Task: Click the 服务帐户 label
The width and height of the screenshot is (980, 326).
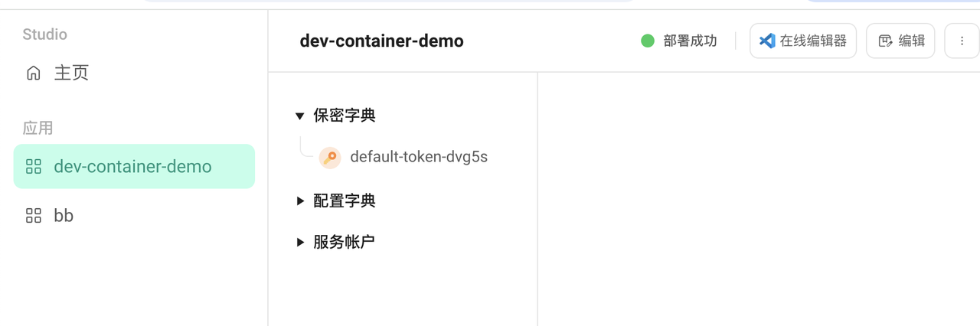Action: pyautogui.click(x=345, y=243)
